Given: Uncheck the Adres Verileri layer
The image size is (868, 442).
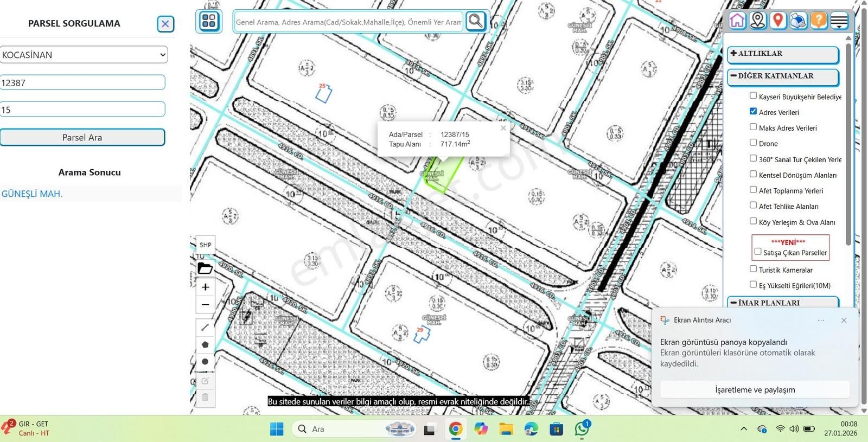Looking at the screenshot, I should [x=753, y=111].
